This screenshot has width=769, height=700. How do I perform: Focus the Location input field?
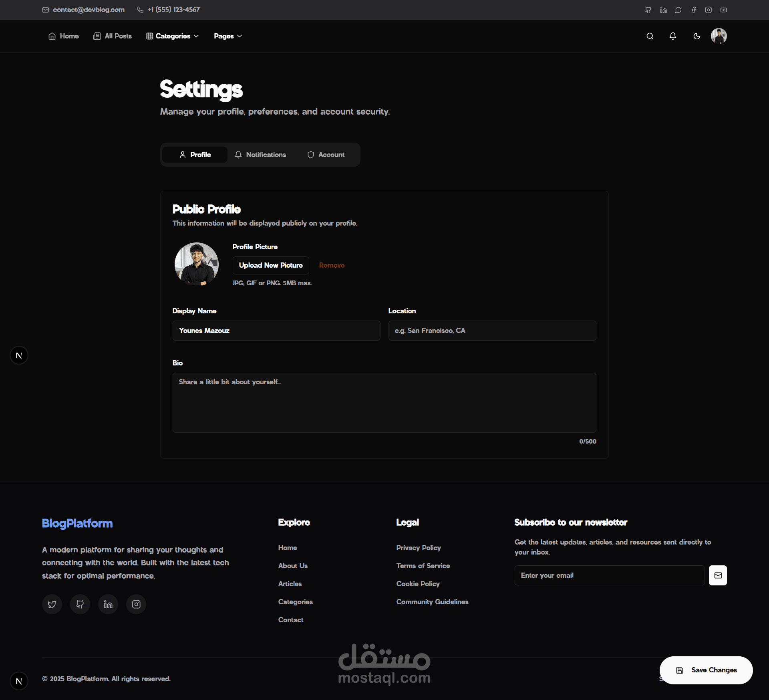(x=492, y=331)
